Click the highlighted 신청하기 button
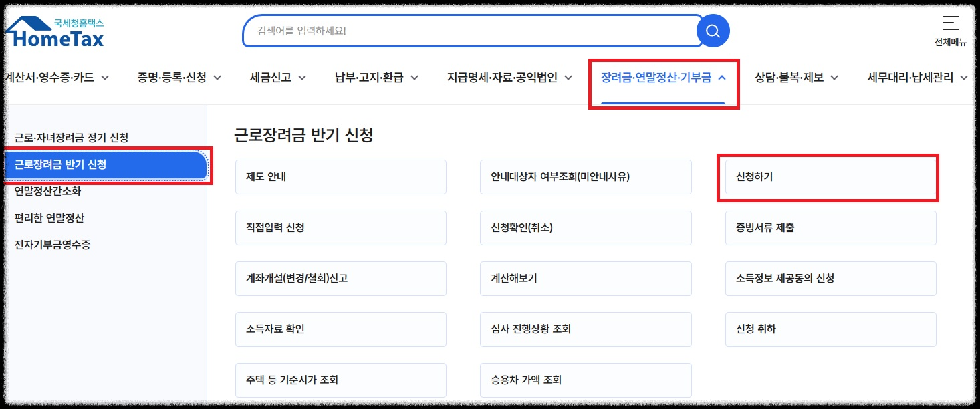This screenshot has width=980, height=409. (x=829, y=177)
